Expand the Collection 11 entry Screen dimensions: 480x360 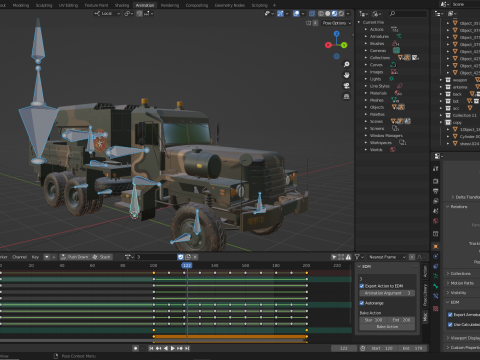[441, 115]
